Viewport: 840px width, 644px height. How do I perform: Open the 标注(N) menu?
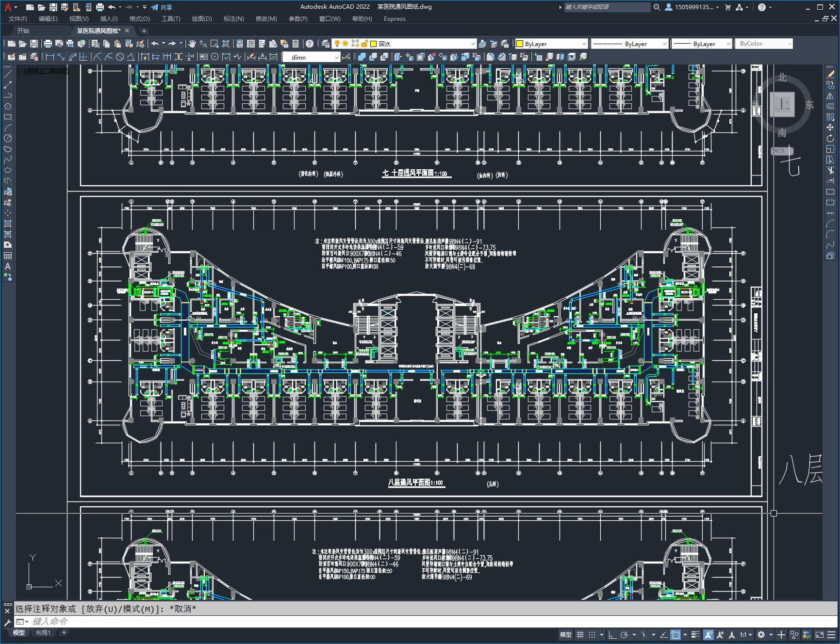coord(233,18)
